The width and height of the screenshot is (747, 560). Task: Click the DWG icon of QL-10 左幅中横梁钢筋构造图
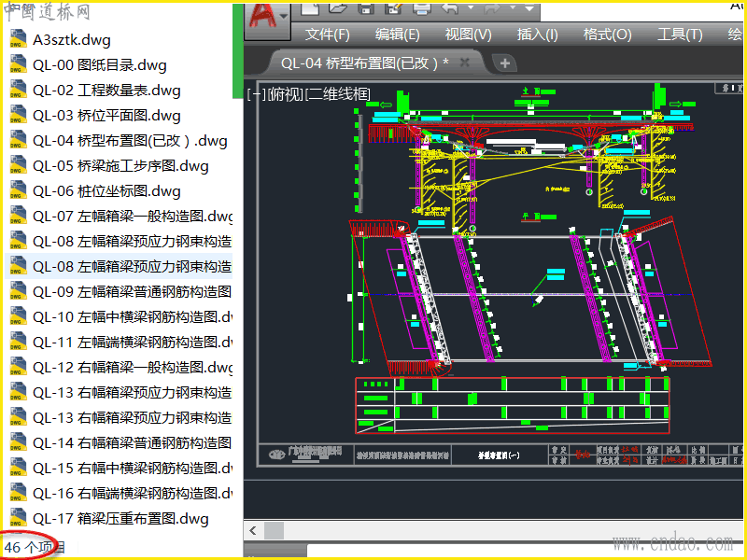pyautogui.click(x=18, y=316)
